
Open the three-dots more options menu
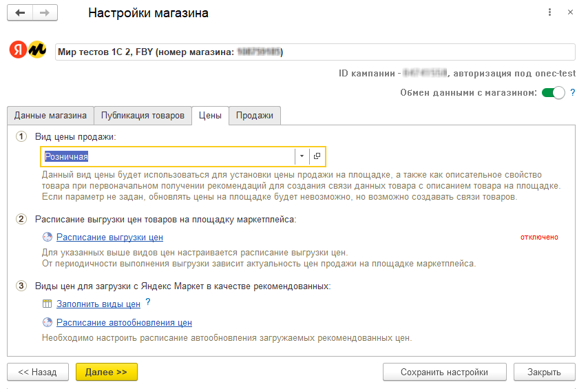click(x=549, y=13)
